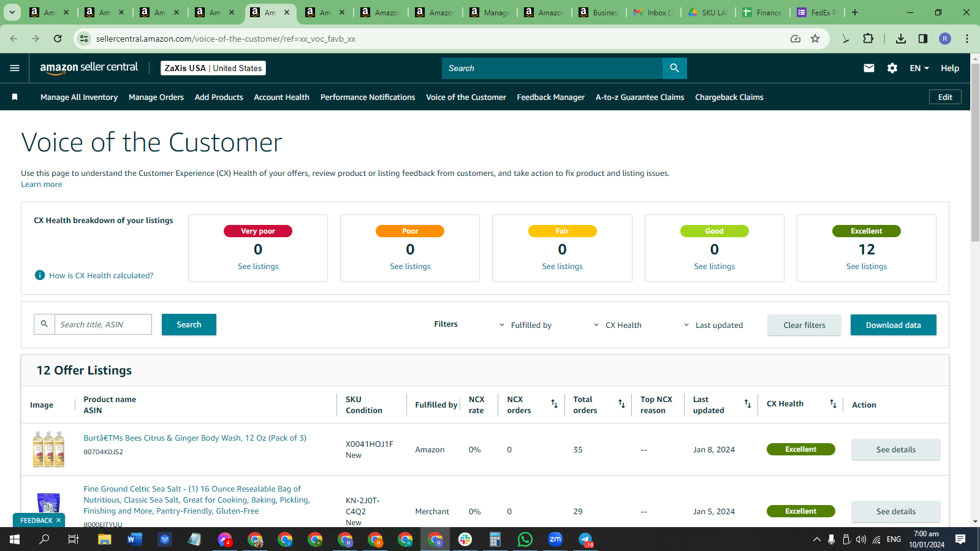Open A-to-z Guarantee Claims
The height and width of the screenshot is (551, 980).
click(640, 97)
